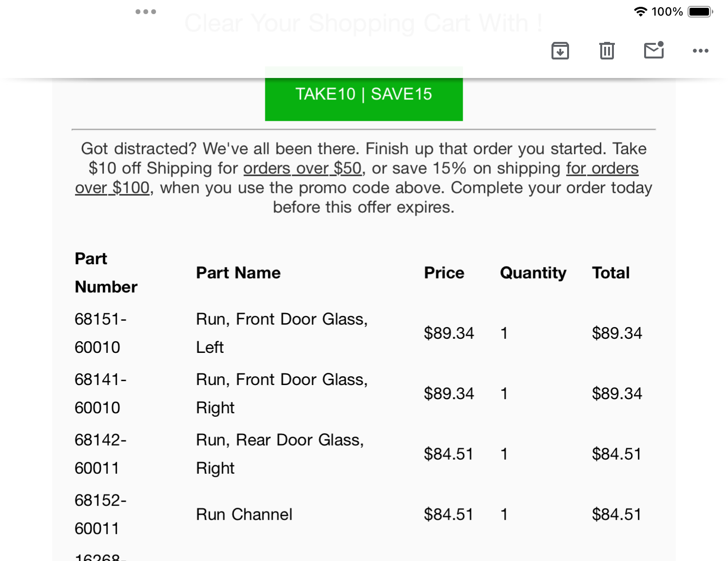Tap the Price column header
The height and width of the screenshot is (561, 728).
[444, 273]
